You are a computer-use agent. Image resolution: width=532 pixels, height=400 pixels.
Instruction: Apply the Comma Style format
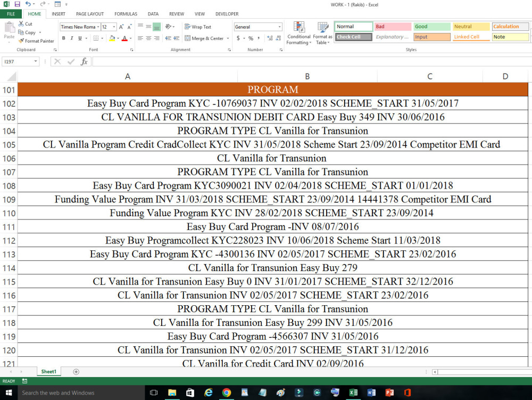pyautogui.click(x=259, y=38)
